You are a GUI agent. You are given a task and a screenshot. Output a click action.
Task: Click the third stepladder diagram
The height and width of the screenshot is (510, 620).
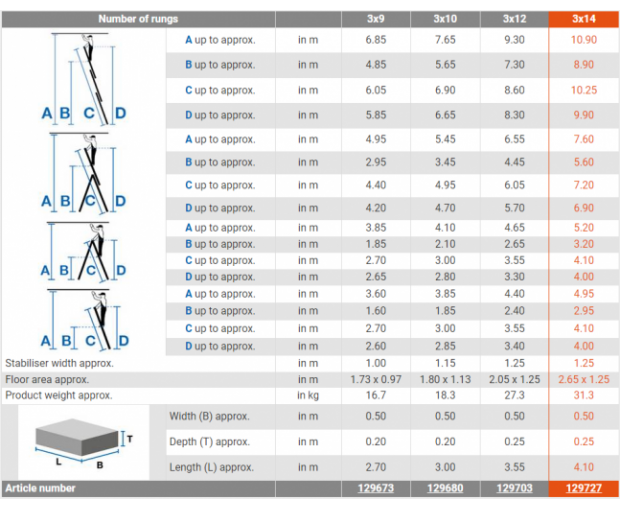point(84,251)
